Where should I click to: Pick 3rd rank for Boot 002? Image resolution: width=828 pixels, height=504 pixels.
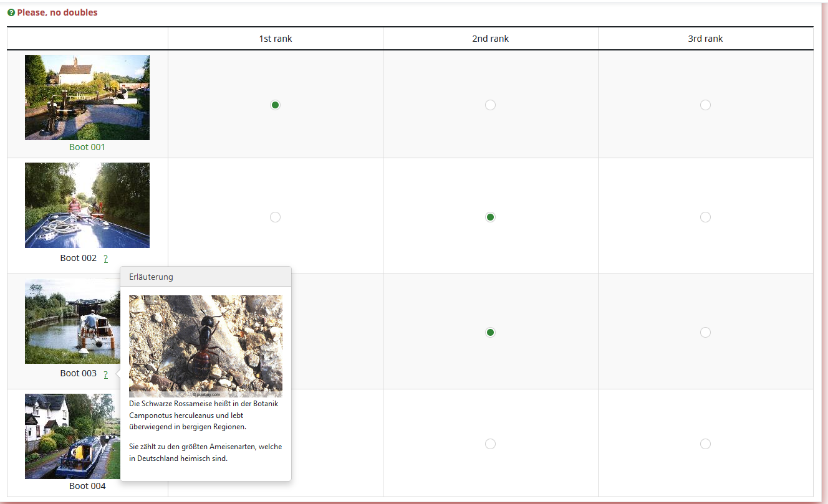pyautogui.click(x=705, y=217)
